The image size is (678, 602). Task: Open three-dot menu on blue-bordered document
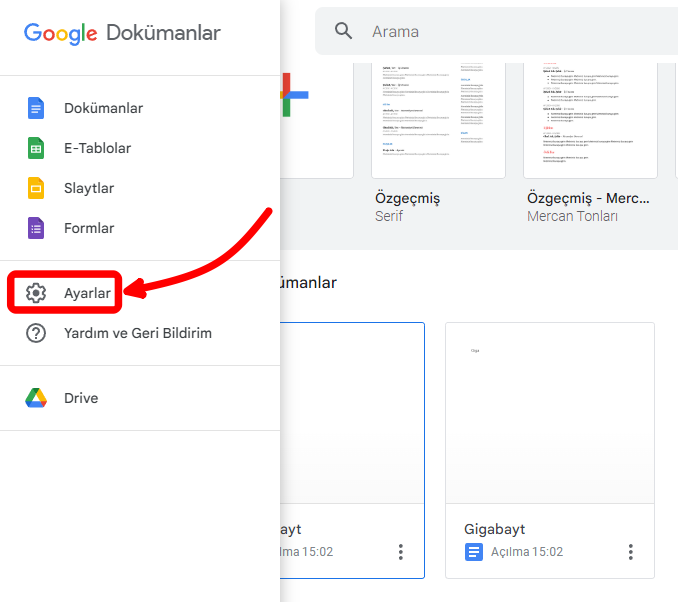401,552
